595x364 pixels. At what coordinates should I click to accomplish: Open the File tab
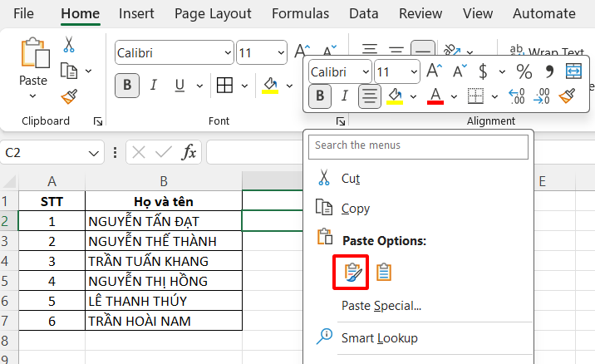point(23,13)
